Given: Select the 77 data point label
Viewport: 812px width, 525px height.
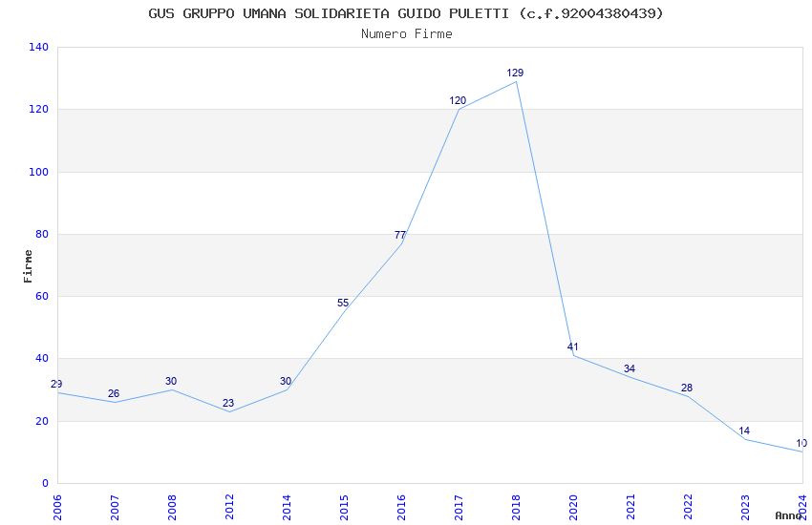Looking at the screenshot, I should click(399, 235).
